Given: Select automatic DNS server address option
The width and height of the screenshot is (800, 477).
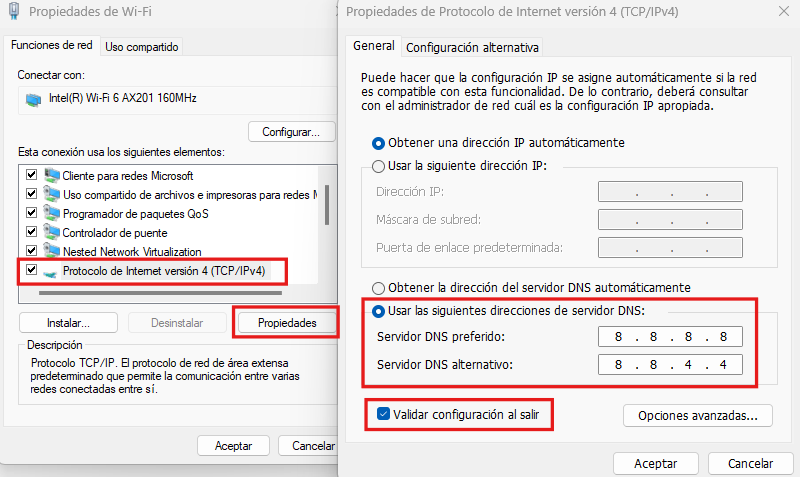Looking at the screenshot, I should point(378,287).
